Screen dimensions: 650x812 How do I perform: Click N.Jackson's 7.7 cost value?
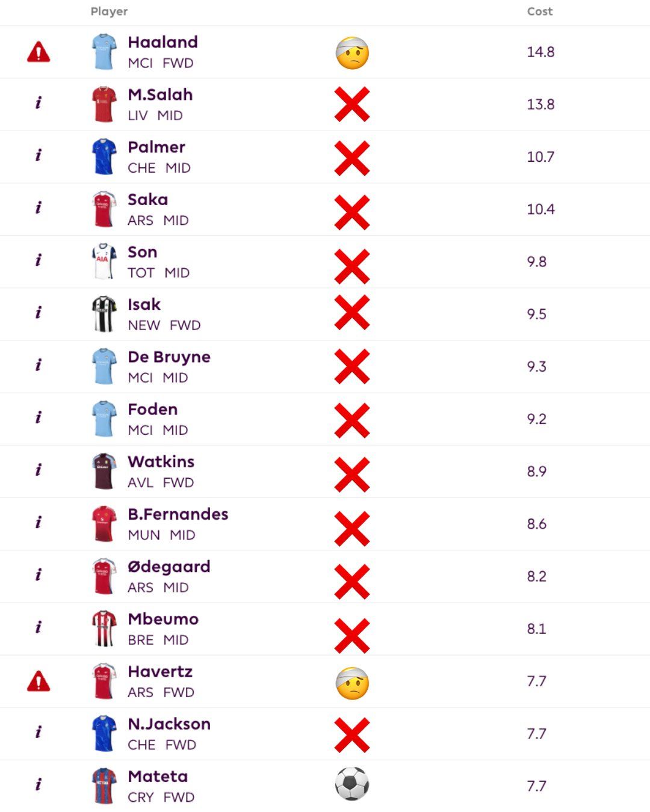(x=537, y=734)
